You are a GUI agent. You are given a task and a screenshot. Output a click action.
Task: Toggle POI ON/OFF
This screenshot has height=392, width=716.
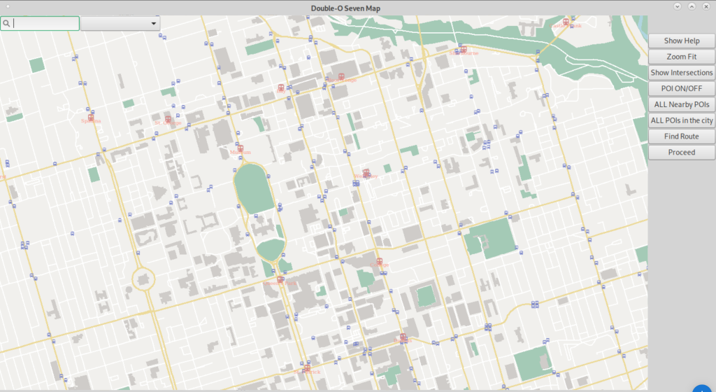click(x=681, y=89)
